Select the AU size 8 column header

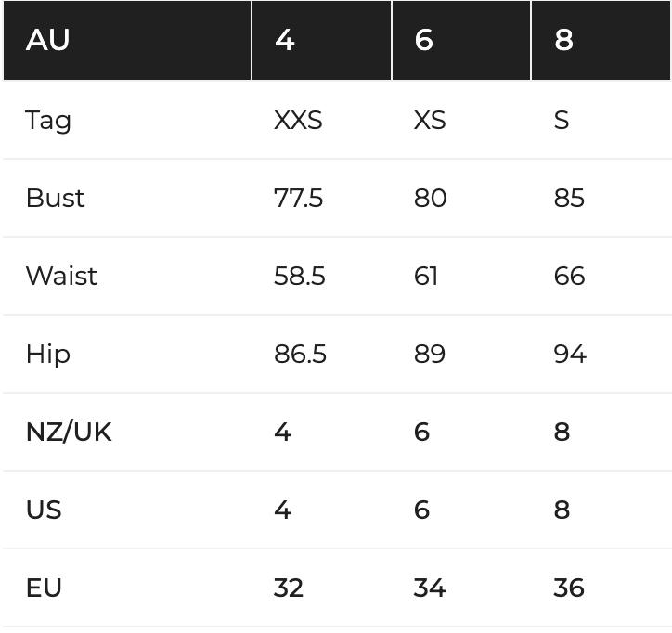click(601, 40)
